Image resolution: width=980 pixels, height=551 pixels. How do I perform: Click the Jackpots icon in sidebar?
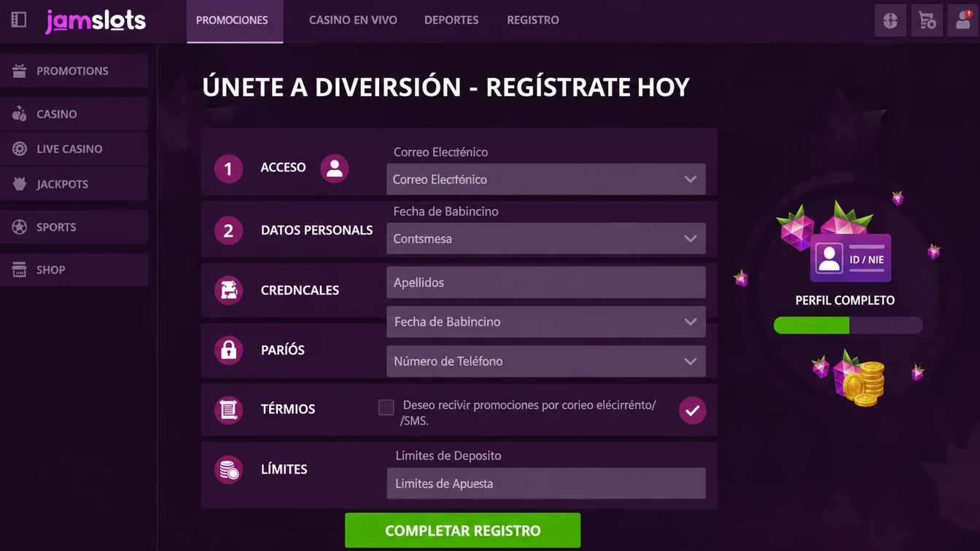pos(20,184)
